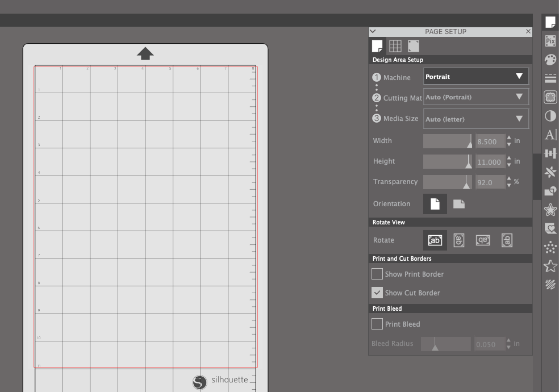Click the outlined star sidebar icon
This screenshot has height=392, width=559.
[x=550, y=266]
